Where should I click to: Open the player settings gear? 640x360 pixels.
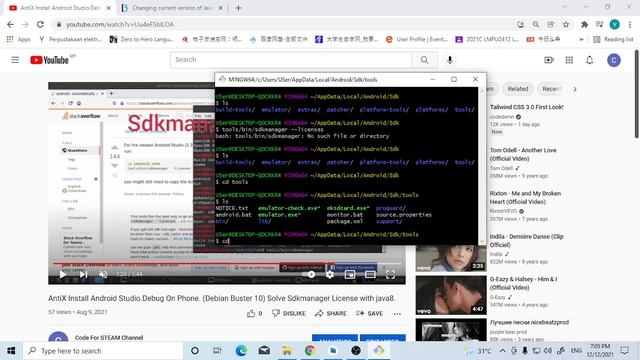[x=330, y=275]
